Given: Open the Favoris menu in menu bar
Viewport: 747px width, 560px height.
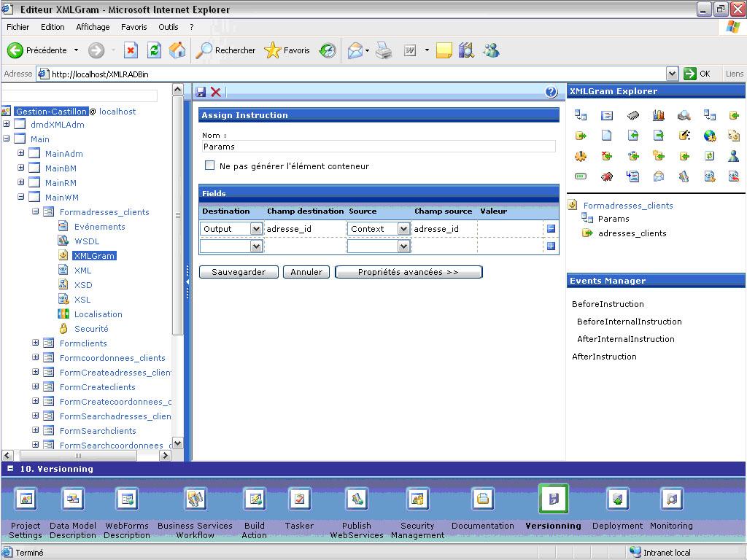Looking at the screenshot, I should [x=133, y=27].
